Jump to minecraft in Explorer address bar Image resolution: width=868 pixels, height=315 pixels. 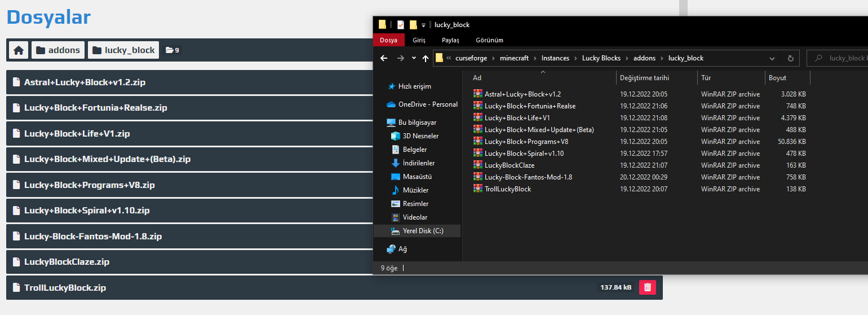[514, 58]
